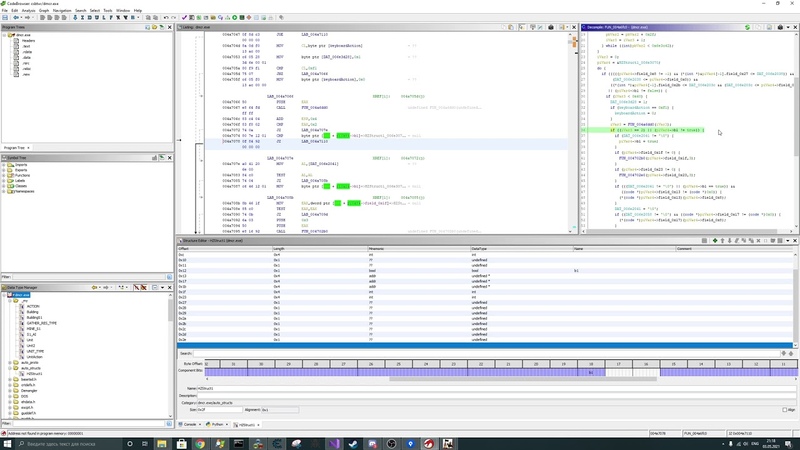
Task: Navigate to next label (L) icon
Action: coord(104,17)
